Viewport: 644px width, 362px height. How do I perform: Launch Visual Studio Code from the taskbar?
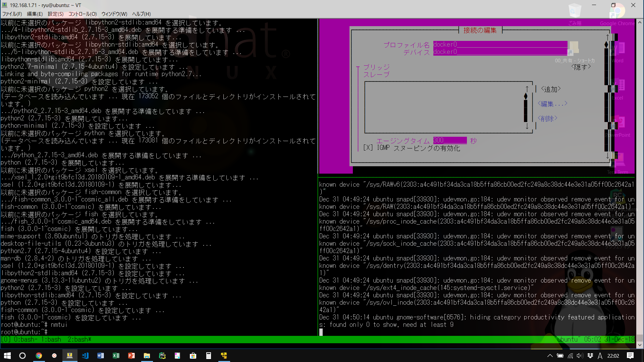(x=85, y=356)
